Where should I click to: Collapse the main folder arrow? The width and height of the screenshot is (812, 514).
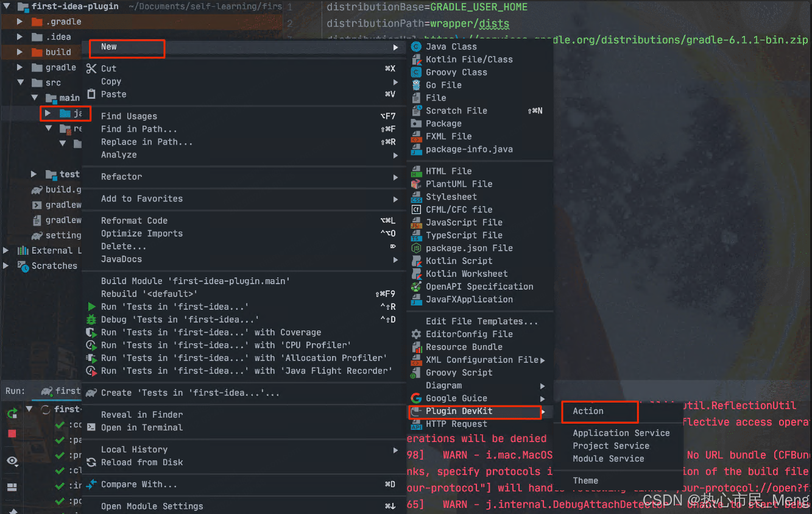pyautogui.click(x=34, y=98)
